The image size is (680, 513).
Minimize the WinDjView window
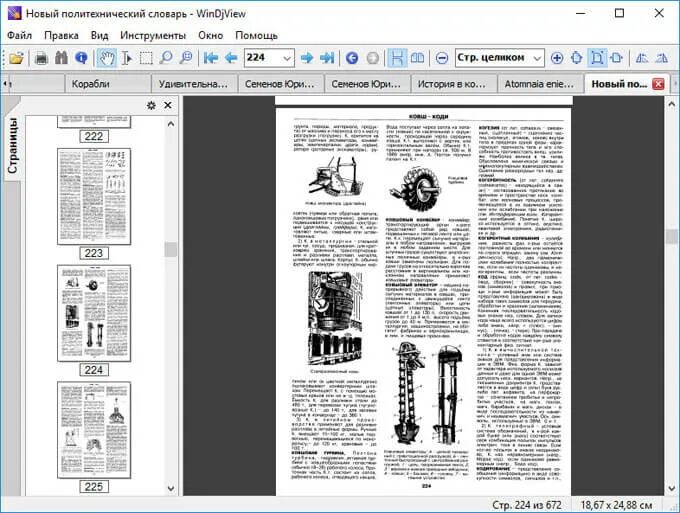(580, 13)
